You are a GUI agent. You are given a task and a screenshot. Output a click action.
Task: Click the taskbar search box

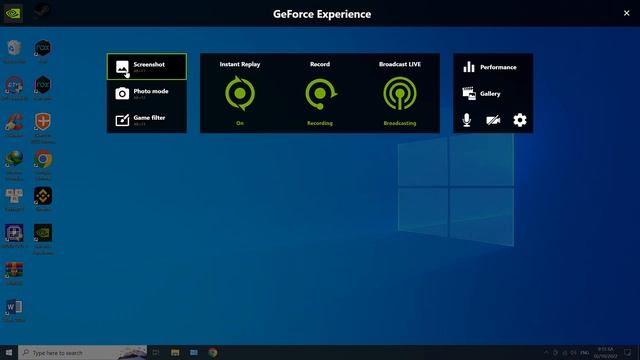pyautogui.click(x=82, y=353)
